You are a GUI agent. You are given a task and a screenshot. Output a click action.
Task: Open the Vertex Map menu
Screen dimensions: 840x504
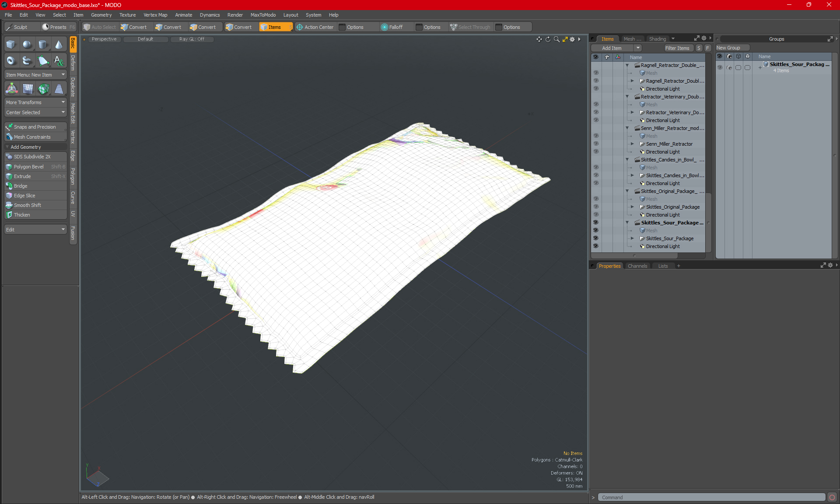155,15
